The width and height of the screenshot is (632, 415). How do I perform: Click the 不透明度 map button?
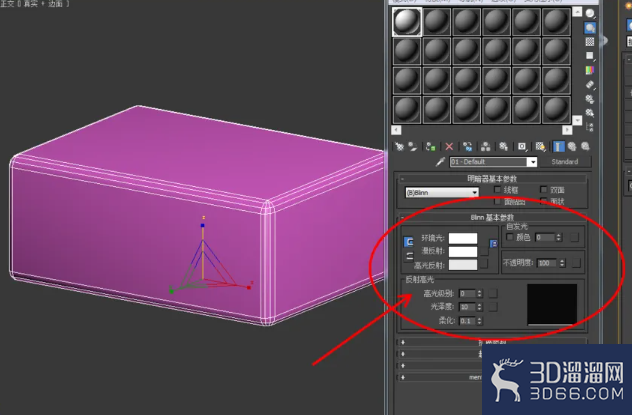tap(576, 263)
